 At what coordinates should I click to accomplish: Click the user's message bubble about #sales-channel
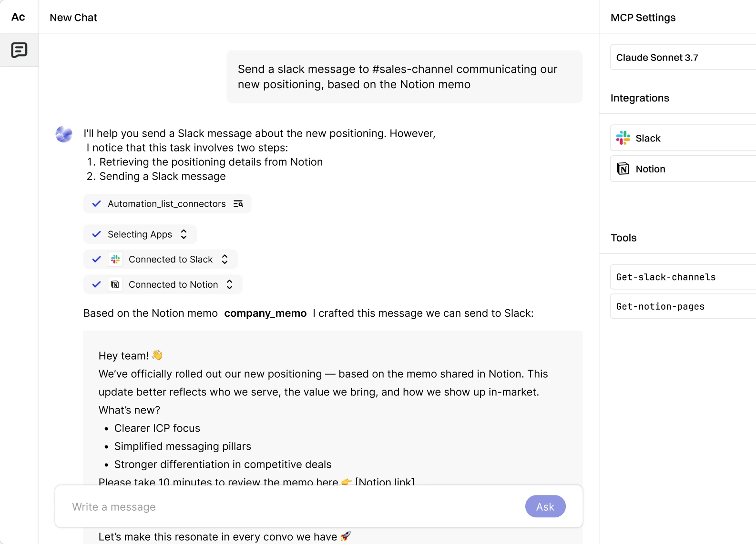click(404, 77)
